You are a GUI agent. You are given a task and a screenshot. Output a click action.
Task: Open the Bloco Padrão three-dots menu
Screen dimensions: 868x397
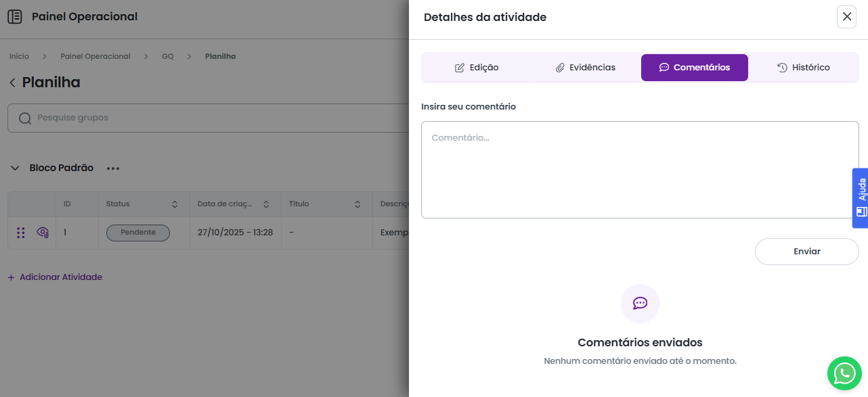(x=112, y=168)
